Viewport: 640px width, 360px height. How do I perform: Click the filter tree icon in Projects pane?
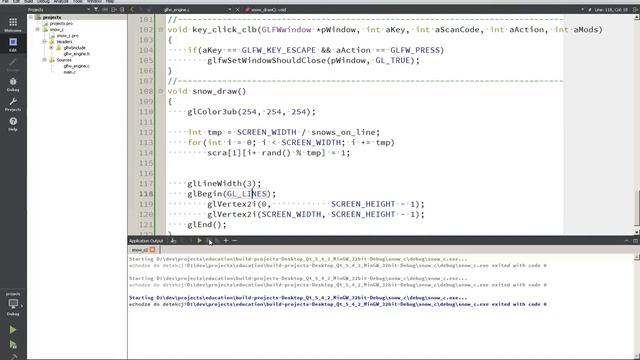click(96, 9)
